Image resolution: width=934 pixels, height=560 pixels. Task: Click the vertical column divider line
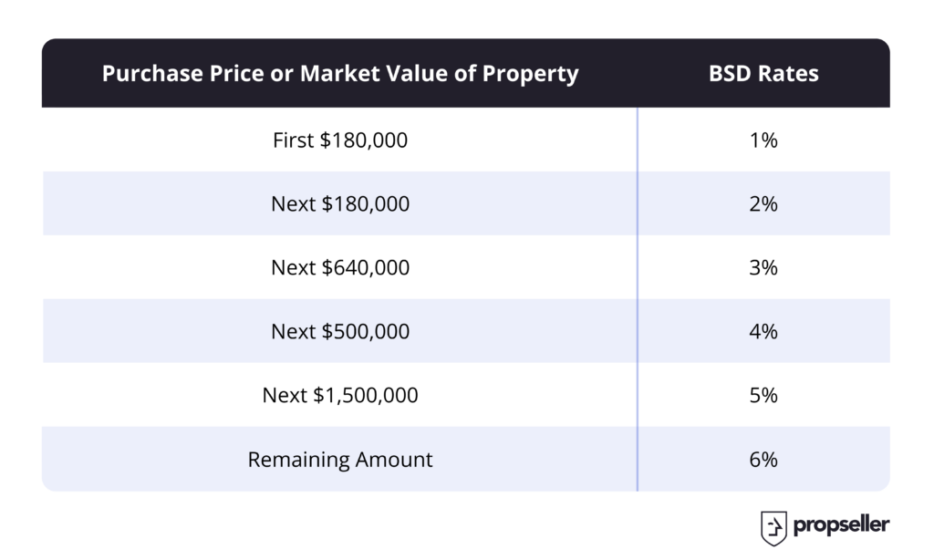click(x=638, y=299)
